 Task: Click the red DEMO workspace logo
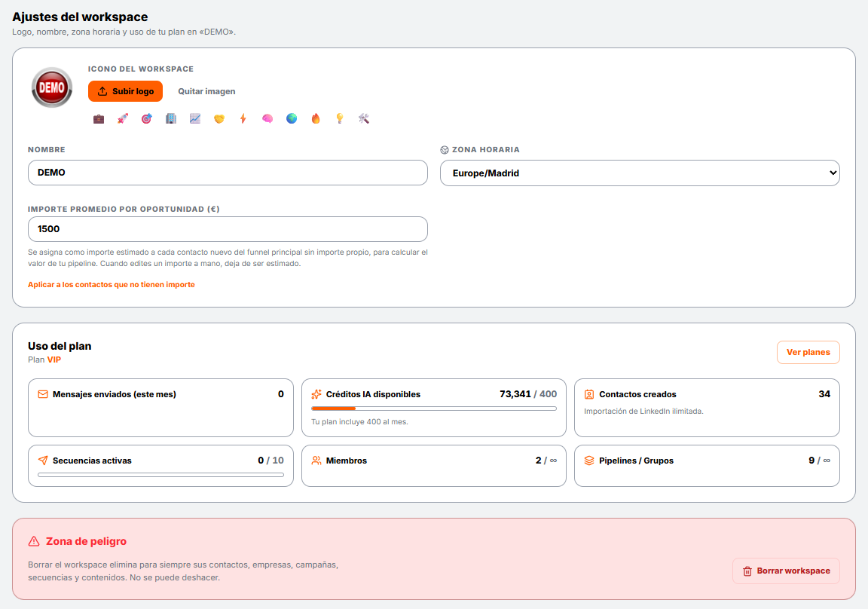[52, 87]
